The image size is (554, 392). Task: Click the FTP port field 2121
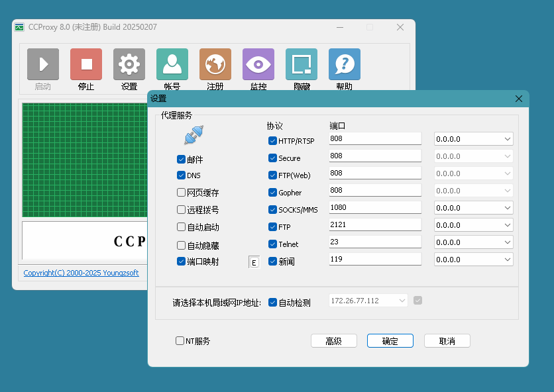(375, 224)
